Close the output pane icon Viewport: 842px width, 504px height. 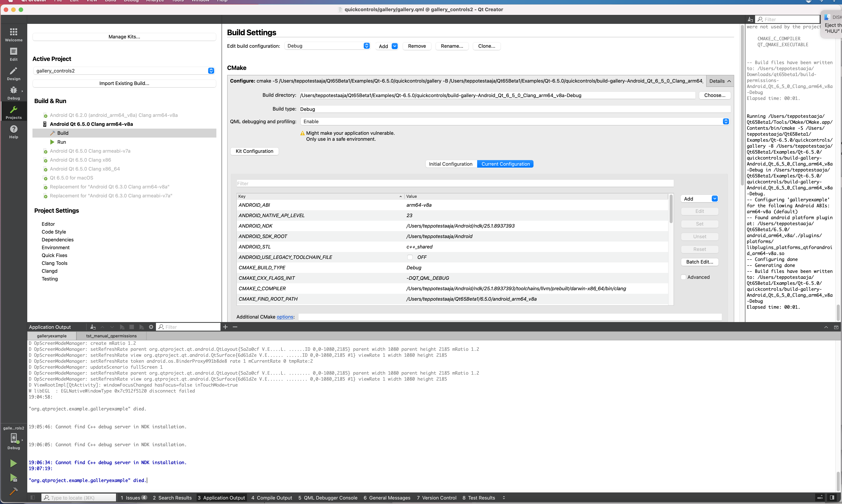836,327
